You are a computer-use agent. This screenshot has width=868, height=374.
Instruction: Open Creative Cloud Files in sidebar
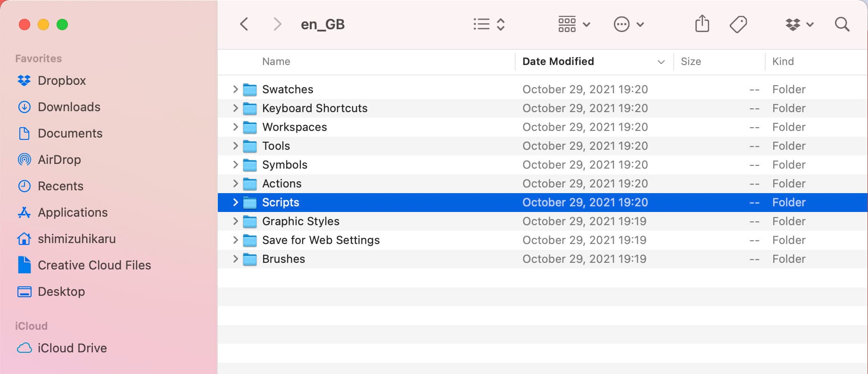click(x=84, y=265)
